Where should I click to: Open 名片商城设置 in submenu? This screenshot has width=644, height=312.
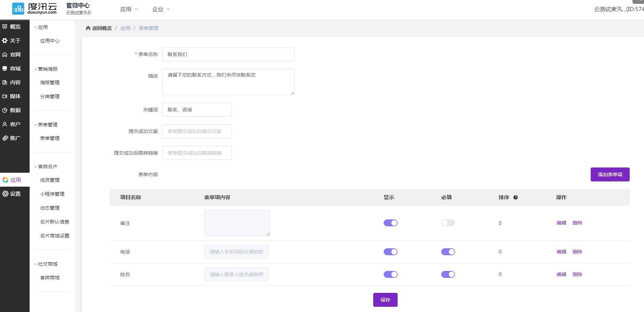tap(55, 236)
